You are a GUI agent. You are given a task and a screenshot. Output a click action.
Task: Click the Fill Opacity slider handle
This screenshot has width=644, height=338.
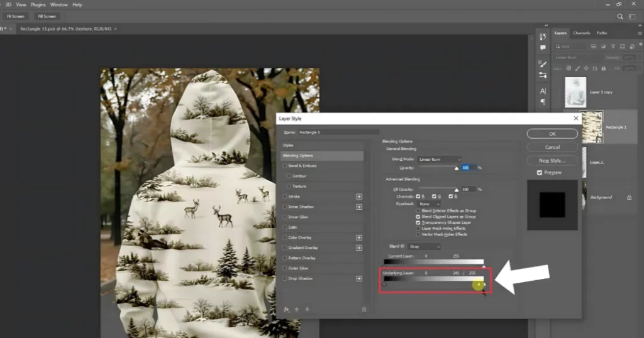tap(457, 190)
